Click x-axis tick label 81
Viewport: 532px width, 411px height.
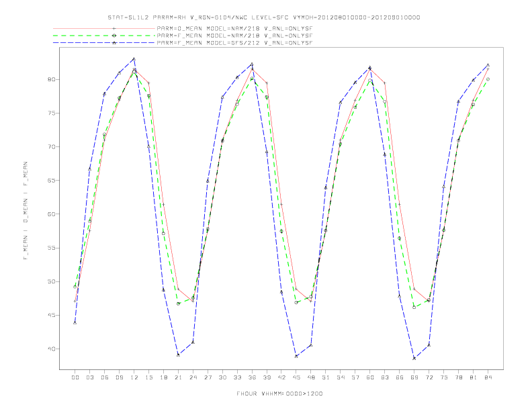[x=474, y=377]
